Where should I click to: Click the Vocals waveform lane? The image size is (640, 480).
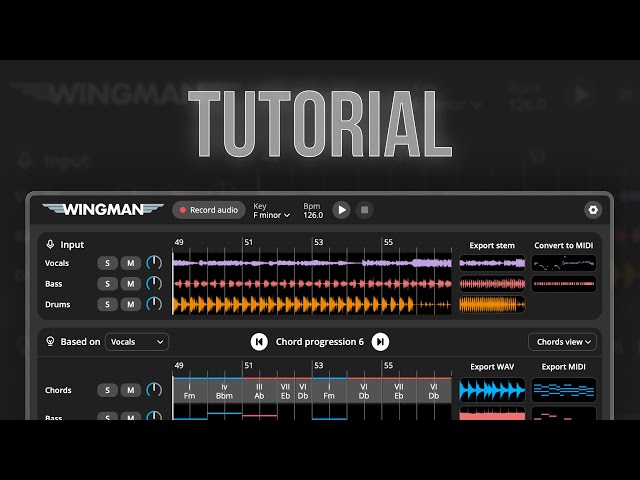tap(312, 263)
